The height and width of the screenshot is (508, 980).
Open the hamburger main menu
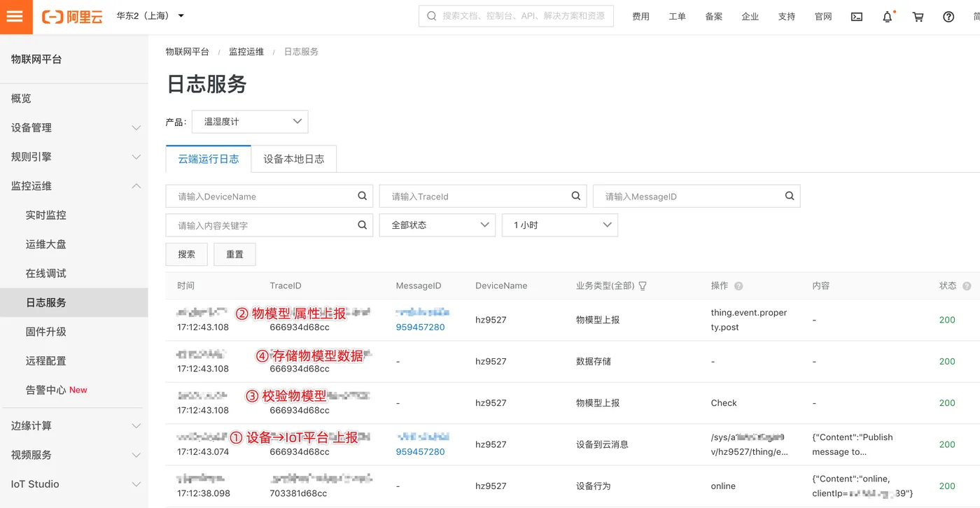pyautogui.click(x=15, y=16)
